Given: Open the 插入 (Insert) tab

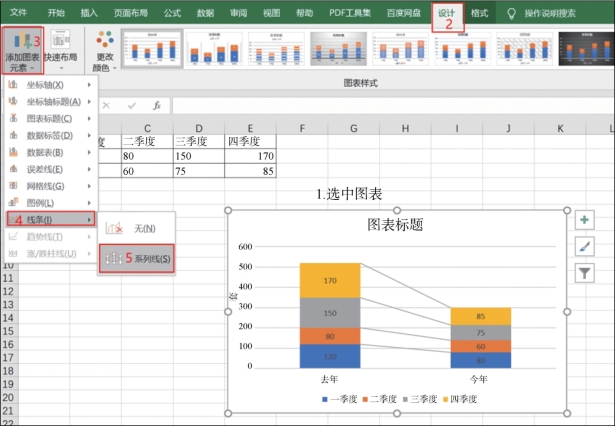Looking at the screenshot, I should coord(89,13).
